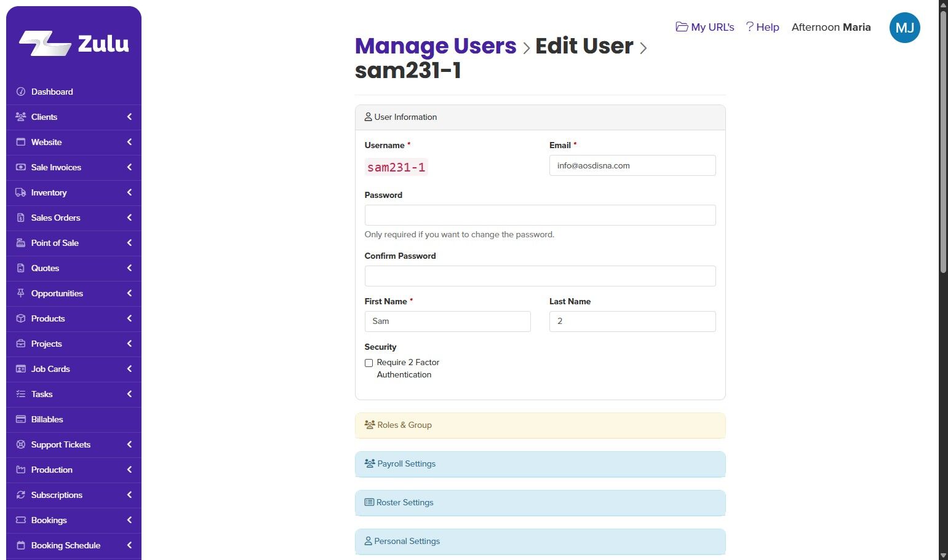Click the page vertical scrollbar
This screenshot has width=948, height=560.
pos(943,141)
